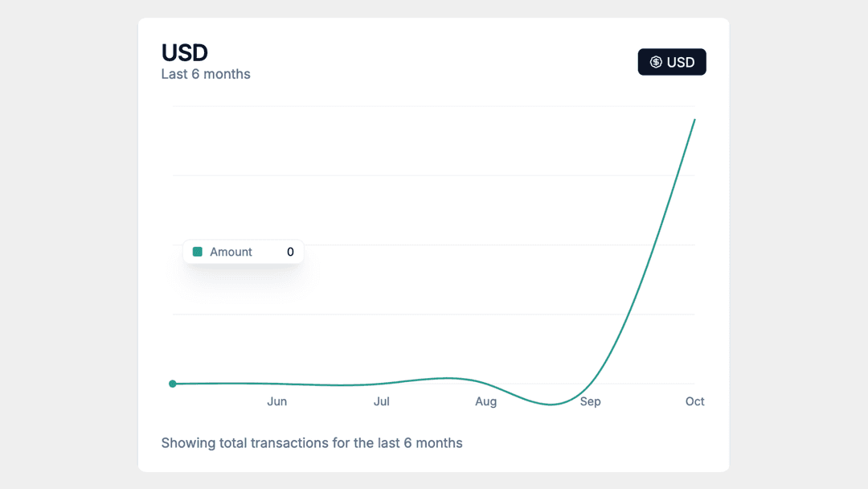Viewport: 868px width, 489px height.
Task: Click the "Showing total transactions" footer text
Action: pos(312,442)
